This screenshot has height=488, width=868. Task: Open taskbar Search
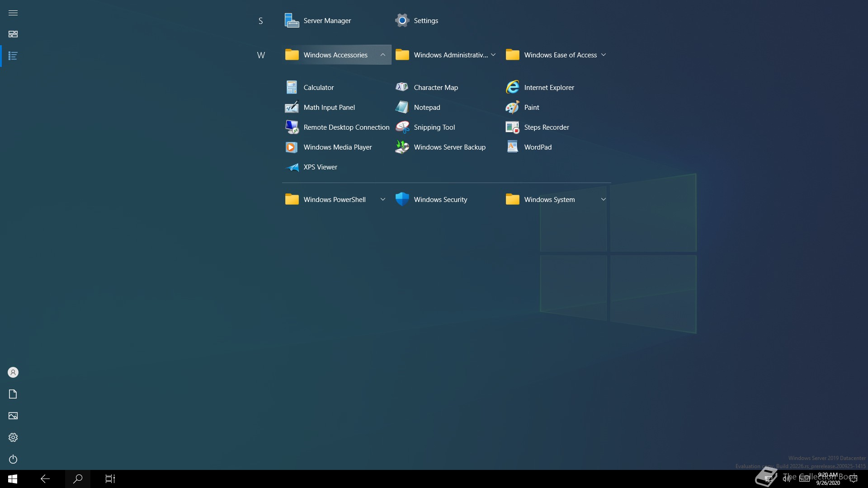tap(78, 479)
